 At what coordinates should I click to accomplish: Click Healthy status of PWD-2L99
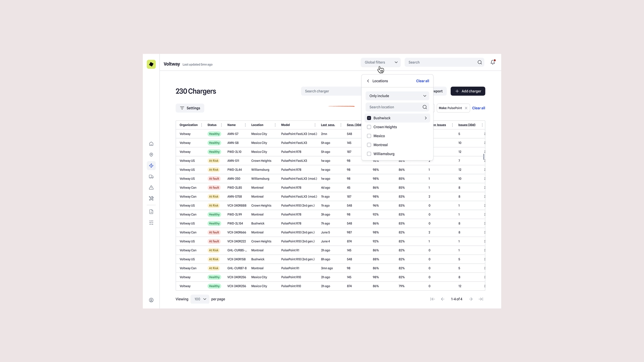click(x=214, y=215)
